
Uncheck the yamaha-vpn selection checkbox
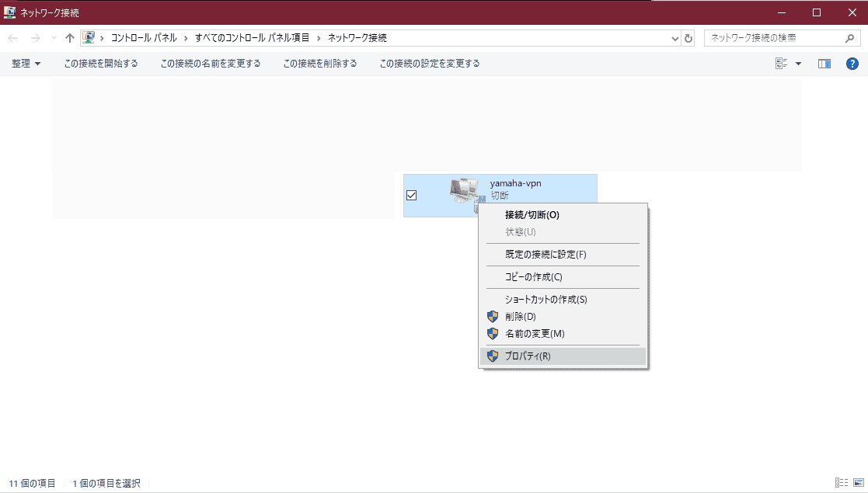411,196
